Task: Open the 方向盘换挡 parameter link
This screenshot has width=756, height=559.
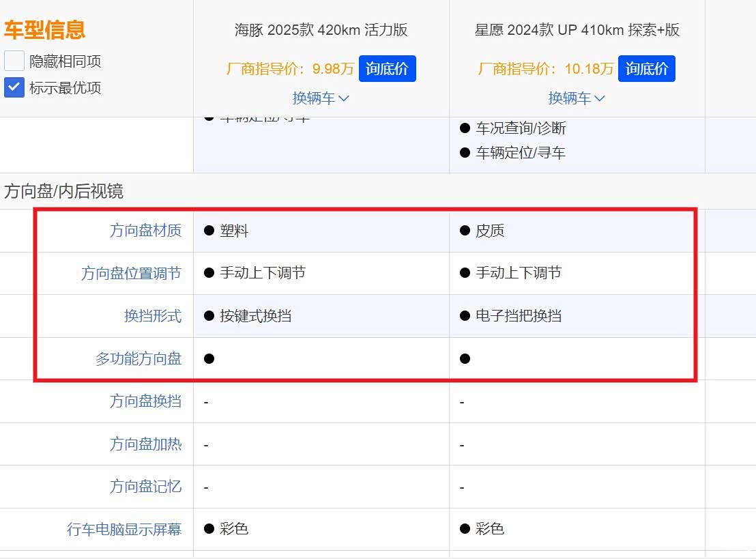Action: [145, 401]
